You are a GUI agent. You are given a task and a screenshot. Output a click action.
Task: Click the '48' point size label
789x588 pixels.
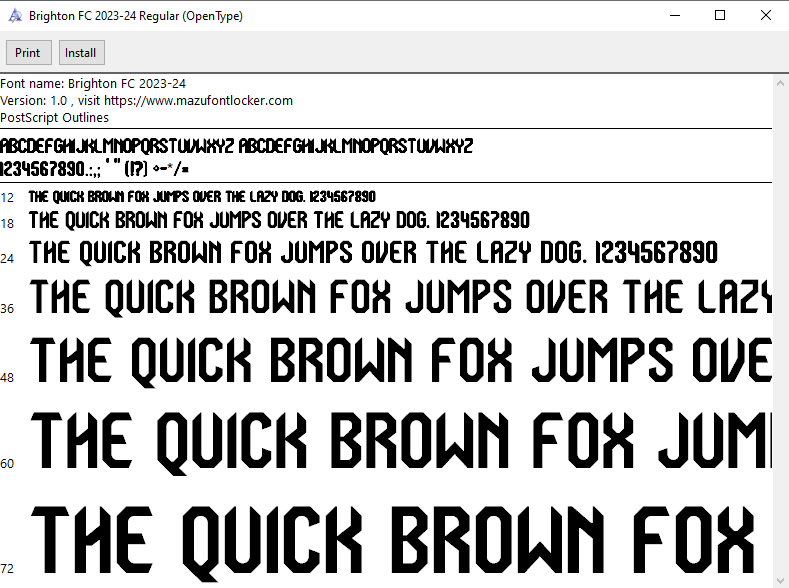tap(7, 377)
